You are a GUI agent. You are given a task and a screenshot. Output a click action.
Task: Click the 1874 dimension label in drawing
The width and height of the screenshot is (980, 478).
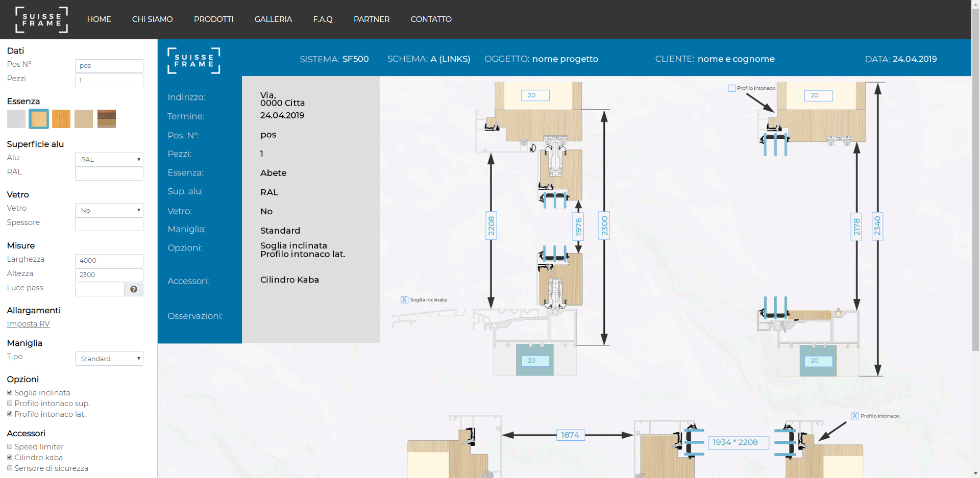(570, 435)
